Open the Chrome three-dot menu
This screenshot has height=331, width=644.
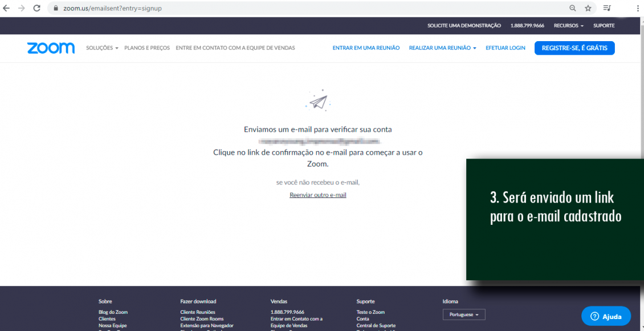tap(637, 8)
